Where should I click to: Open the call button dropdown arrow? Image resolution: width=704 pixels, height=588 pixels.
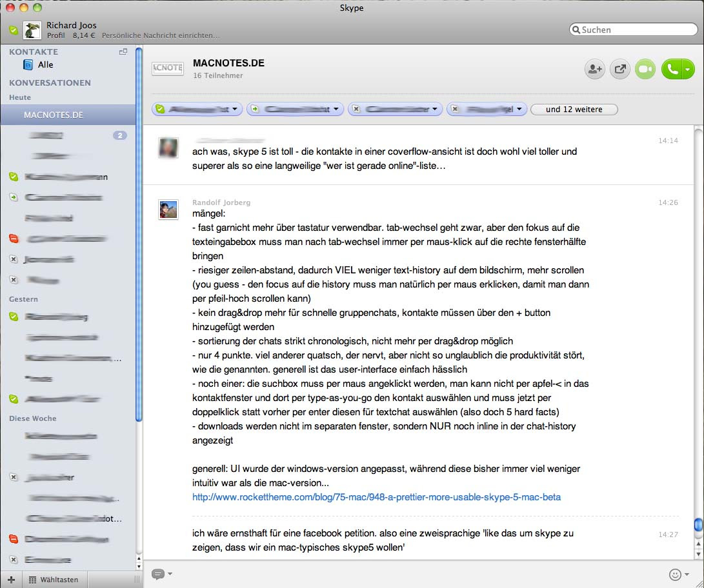pyautogui.click(x=688, y=69)
